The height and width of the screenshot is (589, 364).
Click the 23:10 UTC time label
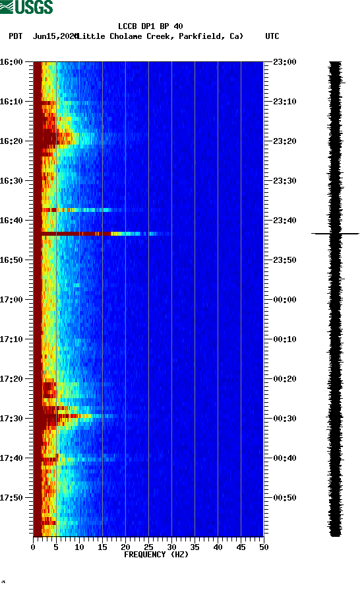(x=285, y=102)
